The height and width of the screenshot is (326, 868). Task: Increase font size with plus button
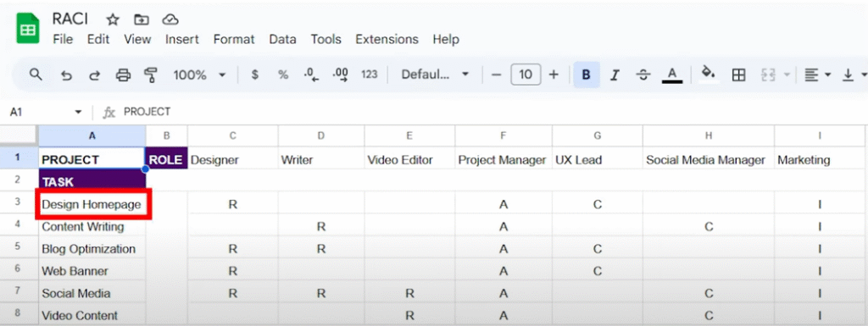tap(554, 75)
